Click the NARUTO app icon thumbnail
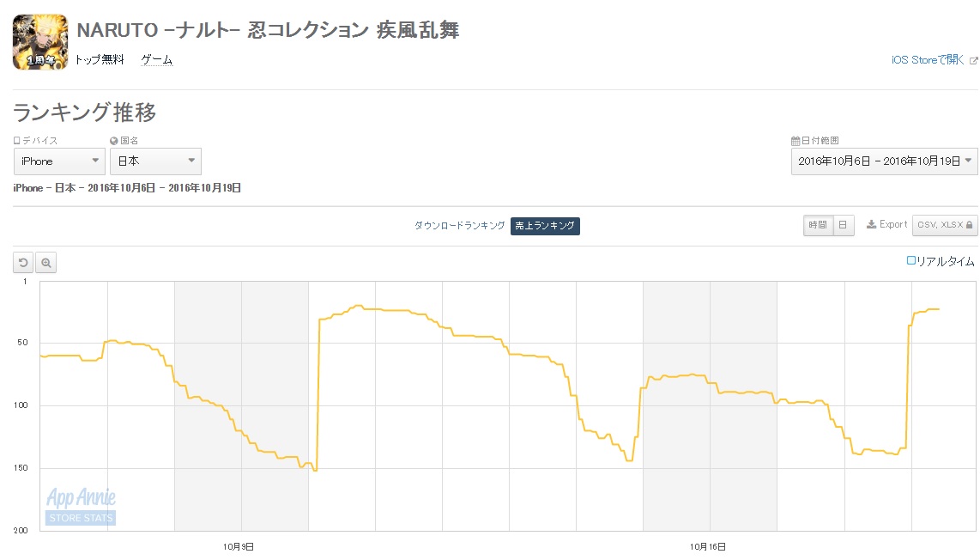Viewport: 980px width, 560px height. tap(40, 42)
